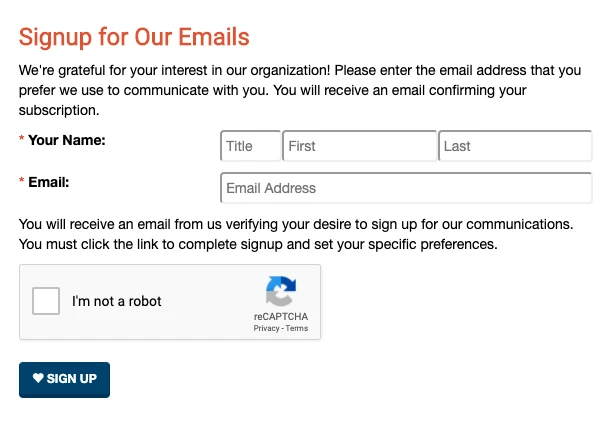Click the "I'm not a robot" label text
The width and height of the screenshot is (615, 424).
[x=116, y=301]
